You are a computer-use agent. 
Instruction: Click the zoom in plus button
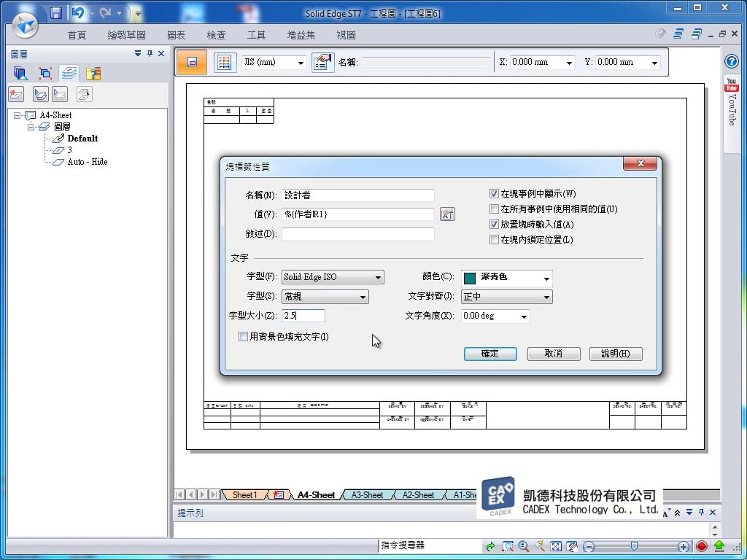[x=683, y=547]
